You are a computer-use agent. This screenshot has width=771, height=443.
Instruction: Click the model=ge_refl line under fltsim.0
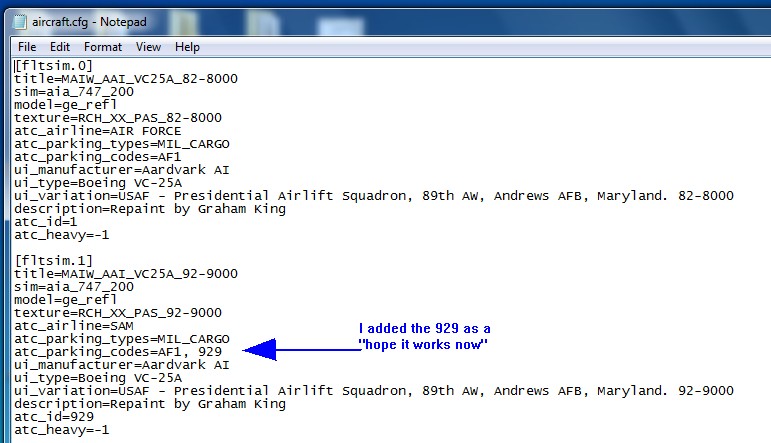pyautogui.click(x=65, y=105)
